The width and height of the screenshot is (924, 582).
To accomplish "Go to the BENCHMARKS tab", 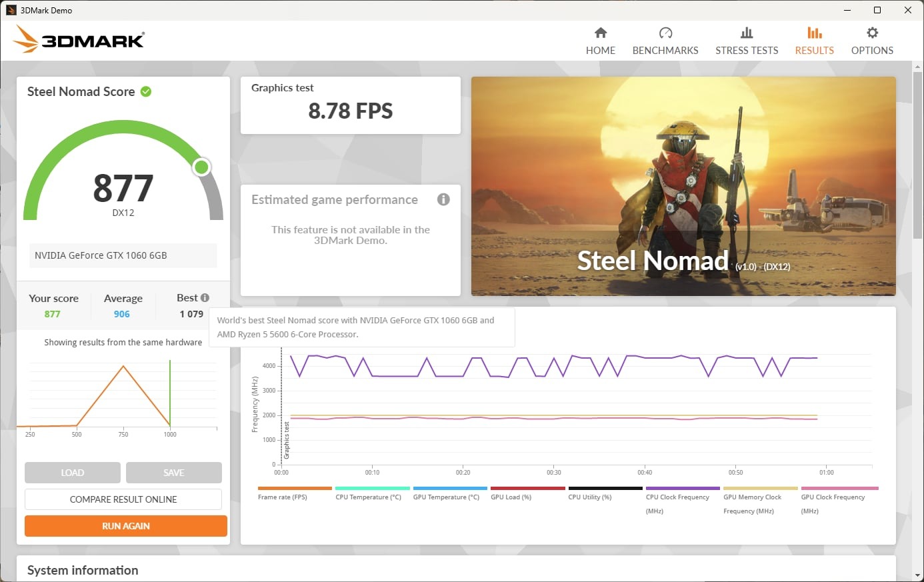I will [x=665, y=41].
